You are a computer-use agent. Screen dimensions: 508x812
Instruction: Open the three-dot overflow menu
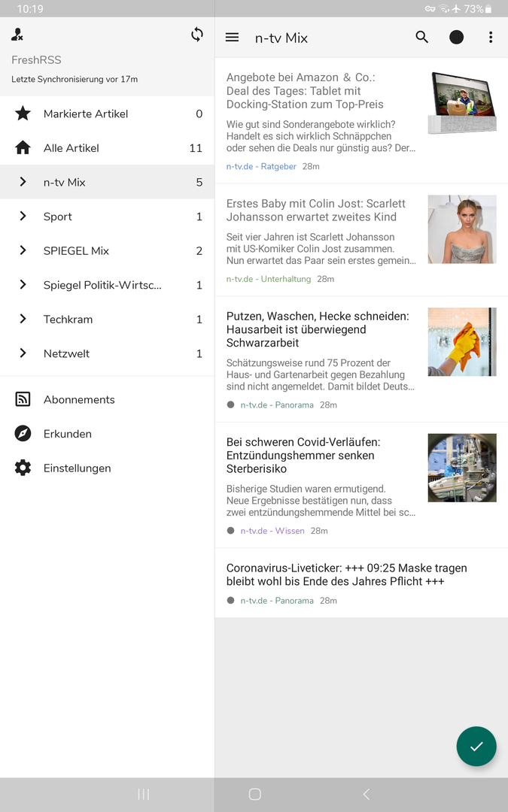pos(491,38)
